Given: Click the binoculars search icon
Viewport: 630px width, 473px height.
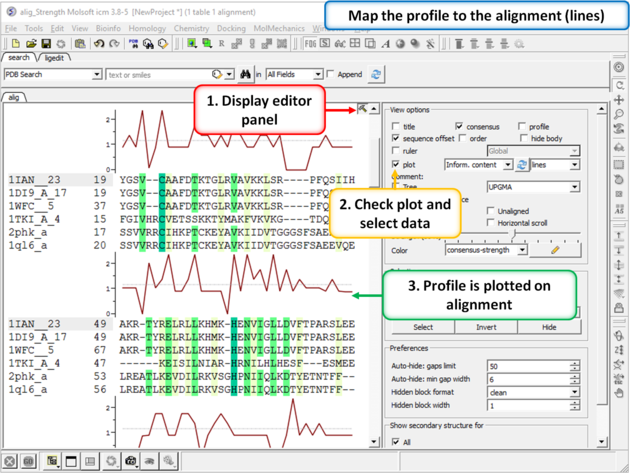Looking at the screenshot, I should (245, 75).
